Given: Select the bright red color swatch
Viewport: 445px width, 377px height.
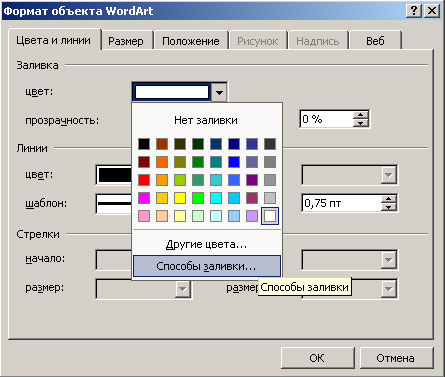Looking at the screenshot, I should pyautogui.click(x=144, y=180).
